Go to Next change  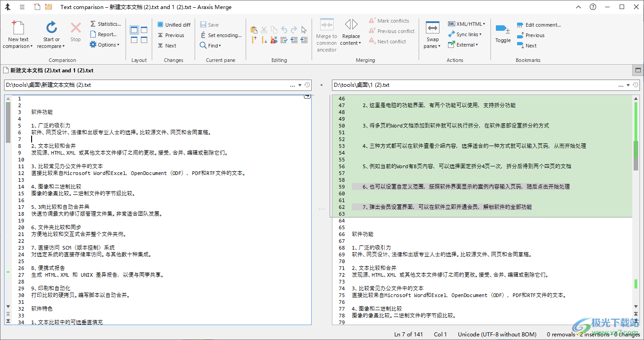tap(167, 46)
